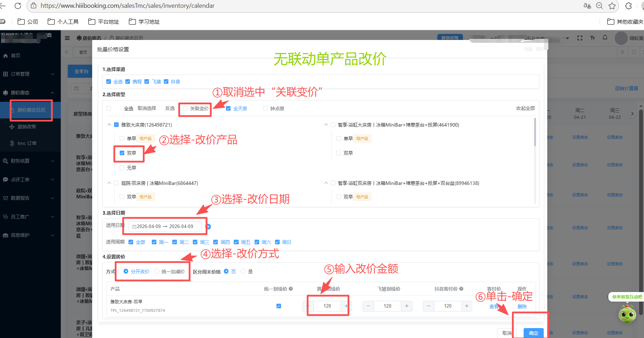This screenshot has width=644, height=338.
Task: Click the 适用日期 date range field
Action: (x=164, y=226)
